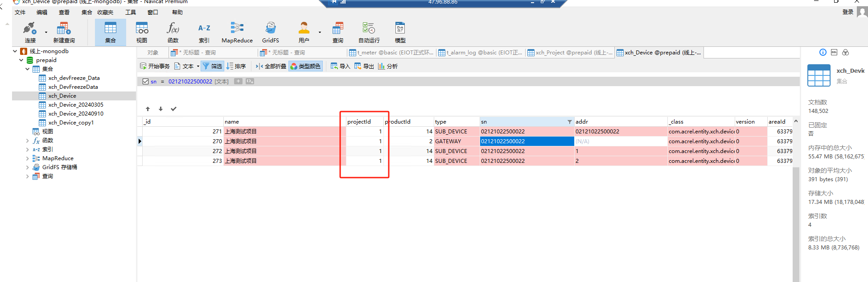Image resolution: width=868 pixels, height=282 pixels.
Task: Open the 工具 (Tools) menu
Action: [x=130, y=12]
